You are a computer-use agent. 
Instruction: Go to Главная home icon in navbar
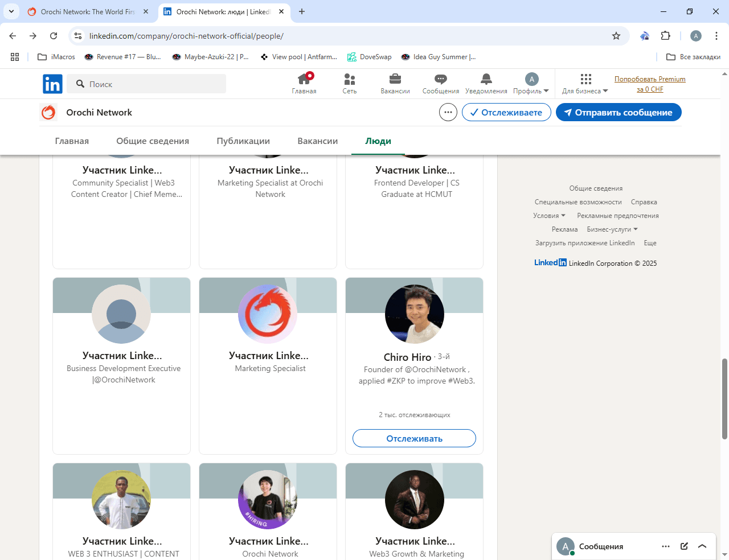click(304, 84)
